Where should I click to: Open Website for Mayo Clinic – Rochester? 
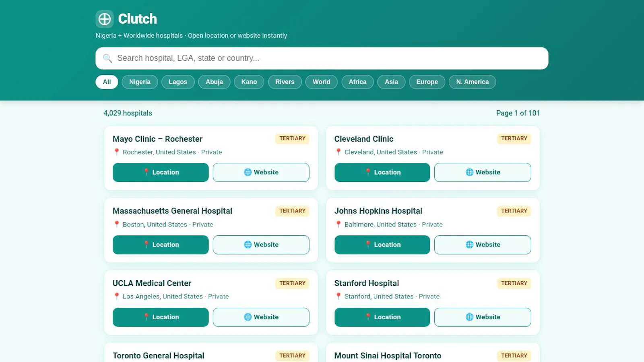[261, 172]
